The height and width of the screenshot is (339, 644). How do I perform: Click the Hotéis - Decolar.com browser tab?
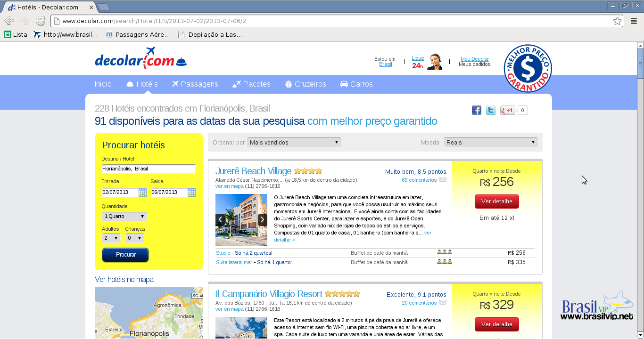(49, 7)
